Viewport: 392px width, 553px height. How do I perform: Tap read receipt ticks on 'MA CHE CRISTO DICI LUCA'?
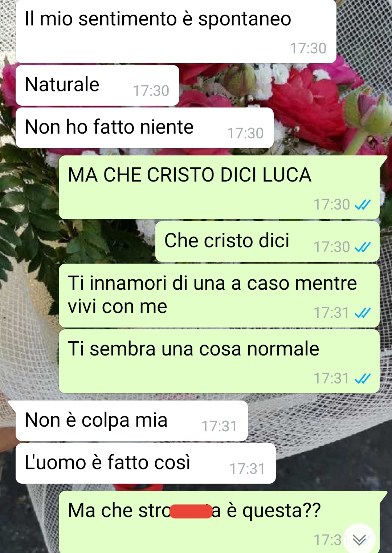tap(363, 205)
